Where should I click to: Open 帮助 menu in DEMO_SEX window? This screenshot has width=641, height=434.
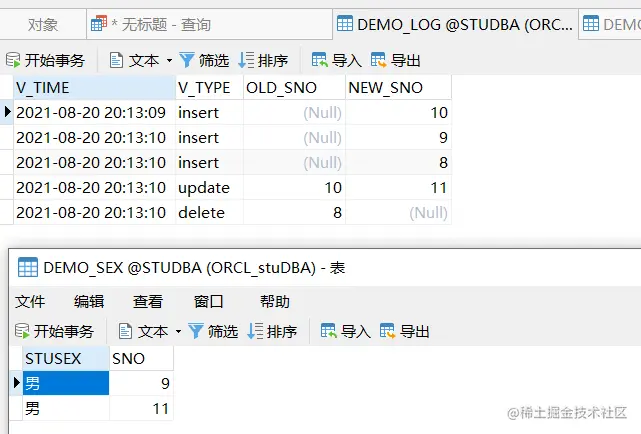[x=275, y=302]
